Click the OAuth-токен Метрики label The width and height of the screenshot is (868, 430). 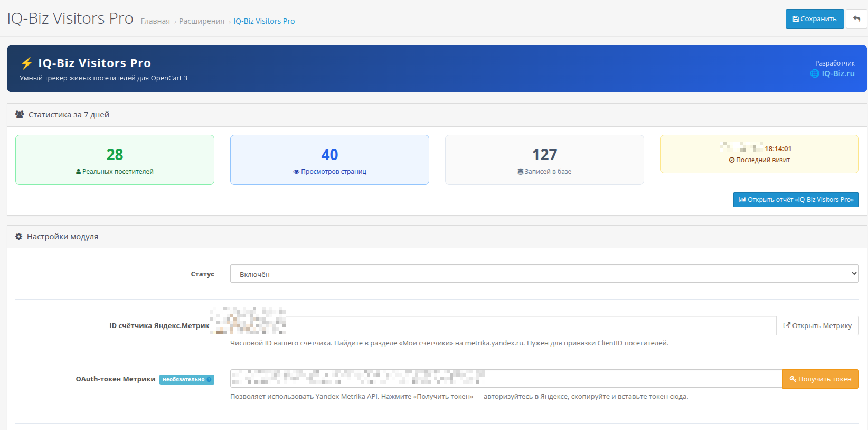point(116,379)
